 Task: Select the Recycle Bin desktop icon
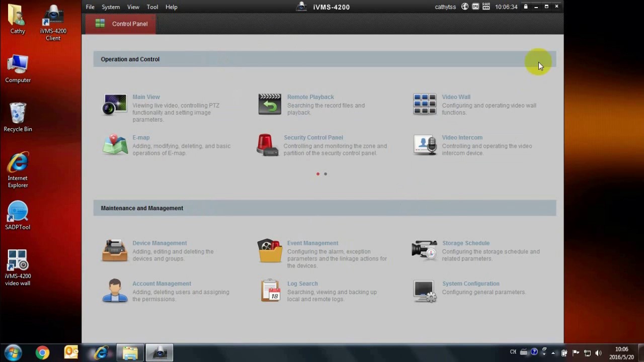(x=18, y=117)
